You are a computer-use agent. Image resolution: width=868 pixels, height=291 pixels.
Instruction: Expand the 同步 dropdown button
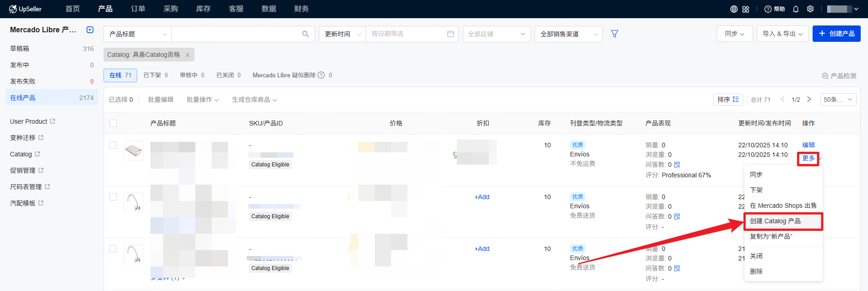[x=734, y=34]
